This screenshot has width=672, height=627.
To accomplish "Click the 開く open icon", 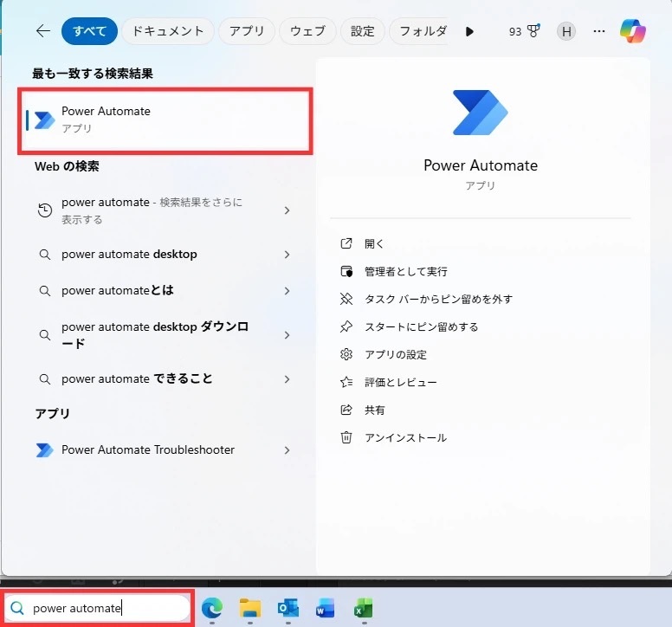I will [346, 243].
